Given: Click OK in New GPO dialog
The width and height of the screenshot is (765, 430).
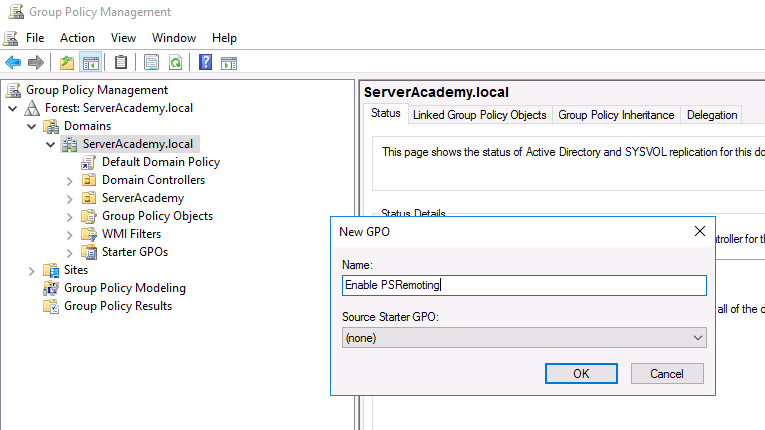Looking at the screenshot, I should tap(581, 373).
